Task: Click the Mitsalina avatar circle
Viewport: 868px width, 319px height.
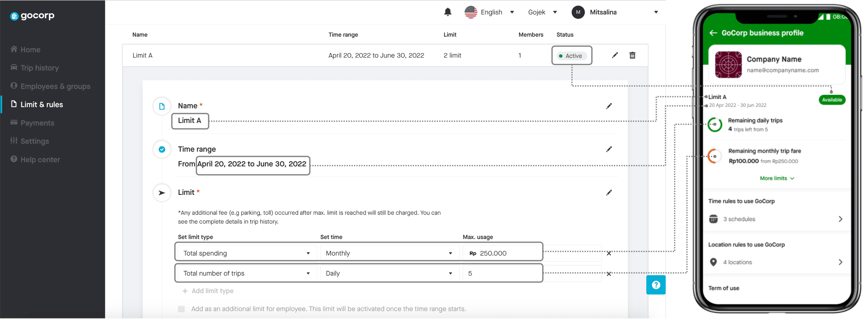Action: pos(578,12)
